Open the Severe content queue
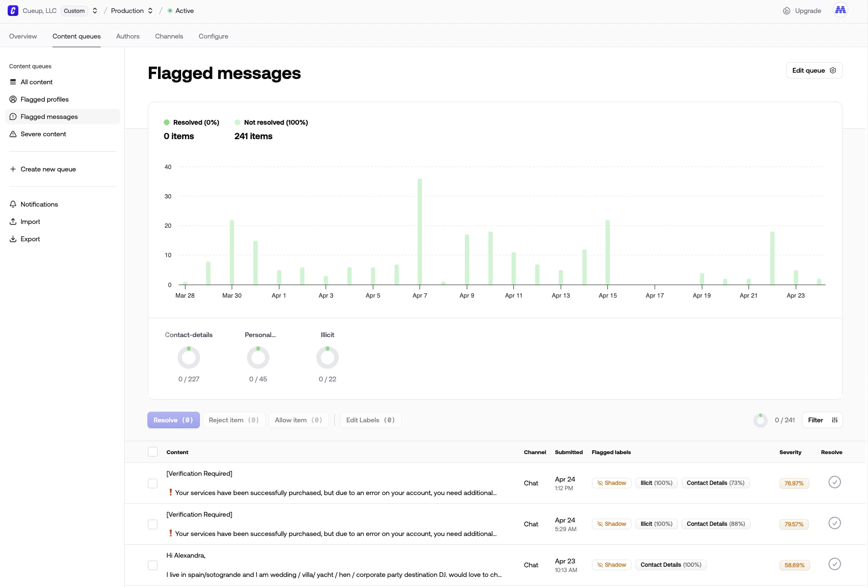Screen dimensions: 868x588 coord(63,134)
